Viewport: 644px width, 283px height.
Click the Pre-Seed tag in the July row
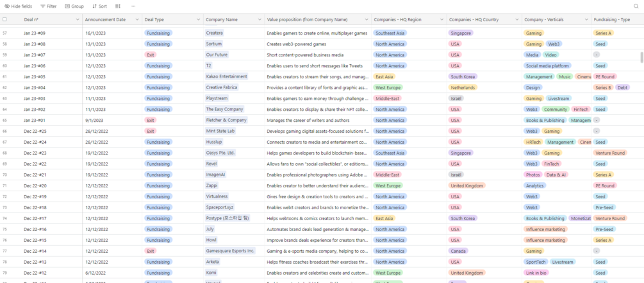coord(604,229)
